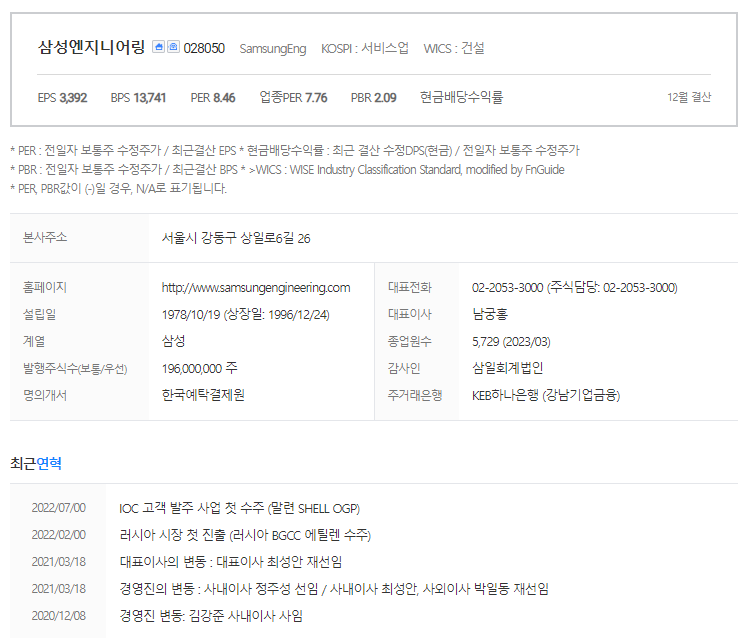Click the 명의개서 row label
The height and width of the screenshot is (638, 749).
tap(45, 395)
